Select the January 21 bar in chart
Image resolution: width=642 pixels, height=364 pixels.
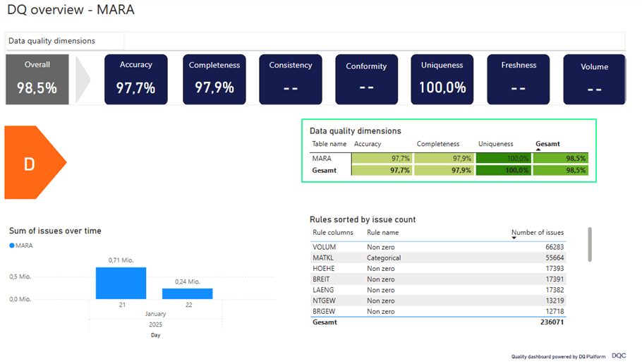click(x=121, y=283)
